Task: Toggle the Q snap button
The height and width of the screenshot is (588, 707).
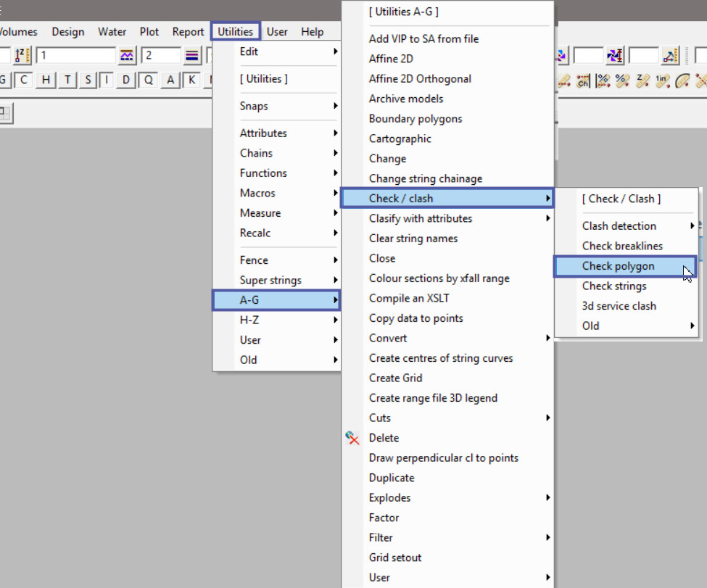Action: pos(148,80)
